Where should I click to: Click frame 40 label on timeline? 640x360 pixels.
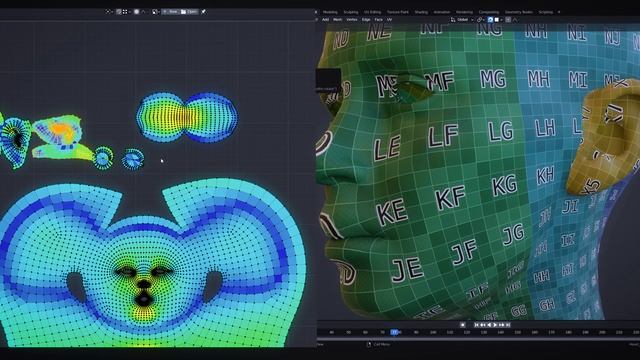[331, 333]
